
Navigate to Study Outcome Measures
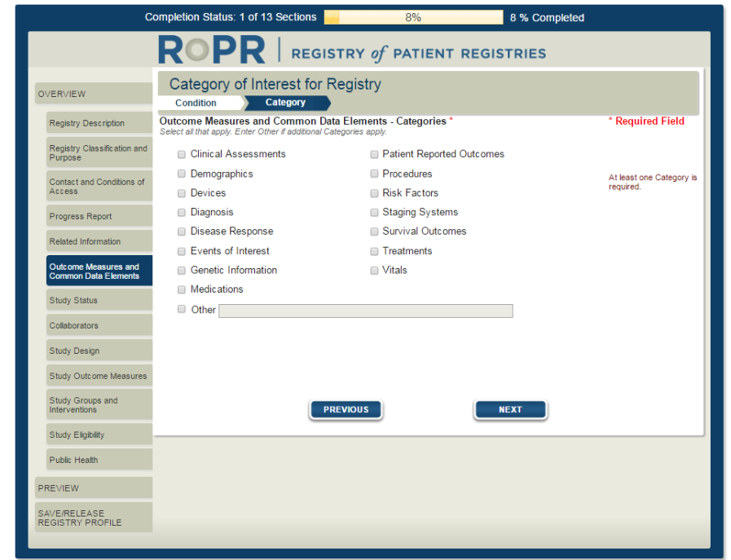[99, 376]
